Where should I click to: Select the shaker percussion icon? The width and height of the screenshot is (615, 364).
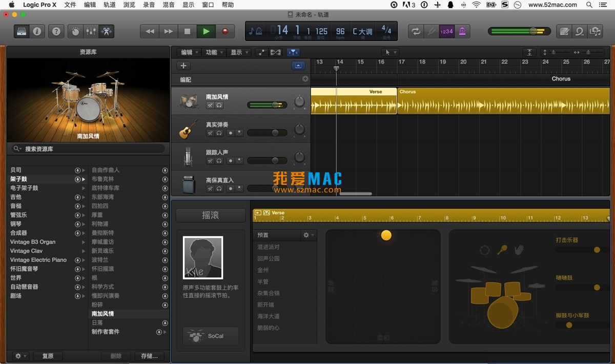coord(502,250)
